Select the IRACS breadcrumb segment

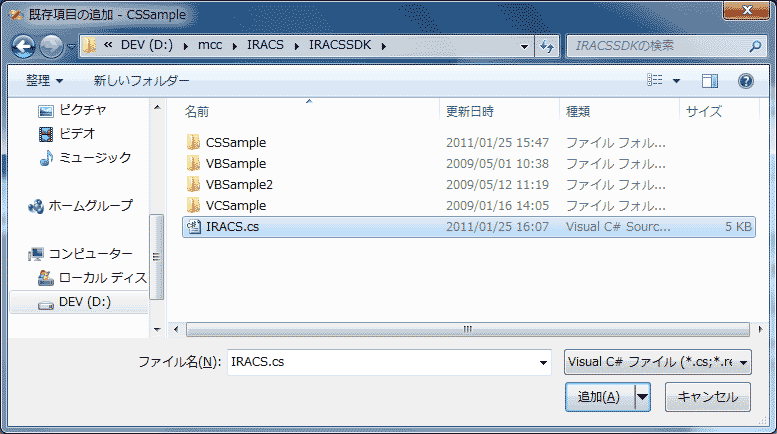(x=265, y=45)
